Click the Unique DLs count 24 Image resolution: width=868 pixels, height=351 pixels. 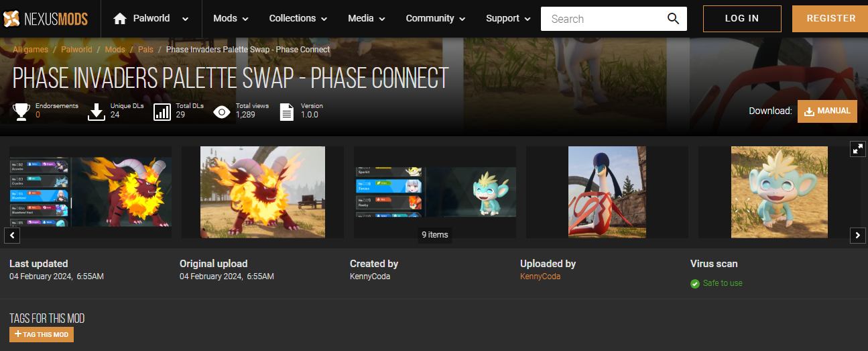(x=115, y=115)
